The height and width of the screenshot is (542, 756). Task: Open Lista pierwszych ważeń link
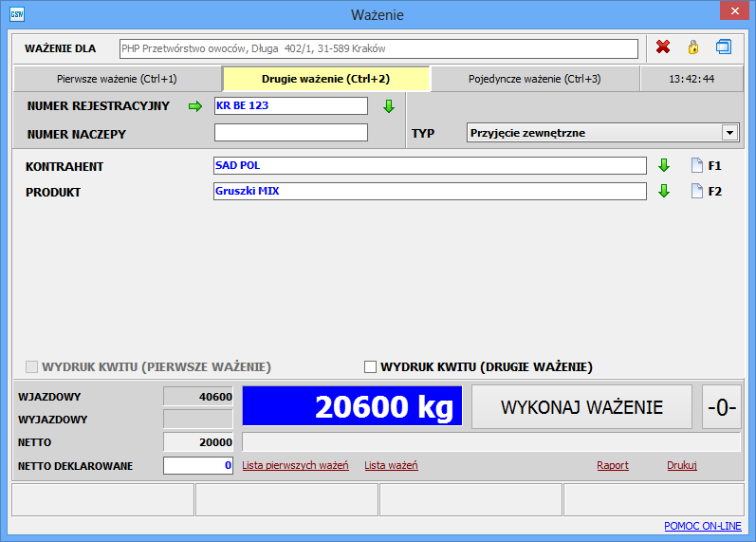(295, 465)
